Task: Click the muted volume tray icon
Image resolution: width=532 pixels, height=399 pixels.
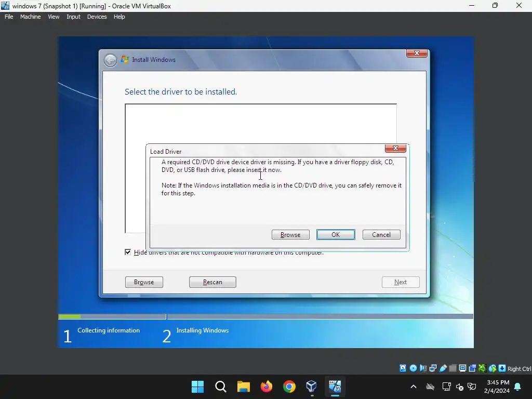Action: coord(460,387)
